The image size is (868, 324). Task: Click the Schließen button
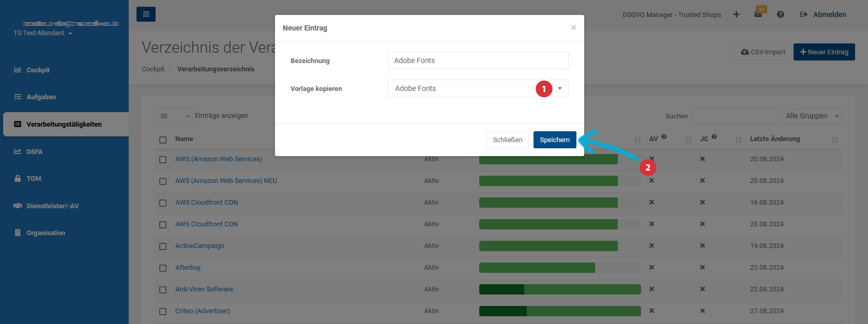coord(508,140)
